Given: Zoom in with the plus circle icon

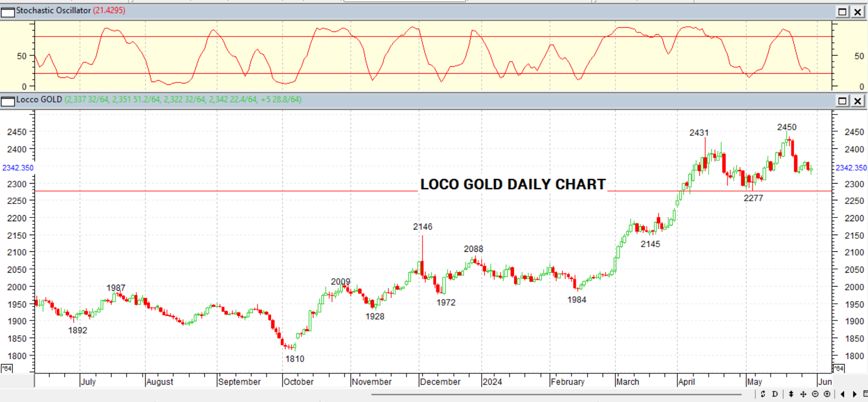Looking at the screenshot, I should pyautogui.click(x=827, y=394).
